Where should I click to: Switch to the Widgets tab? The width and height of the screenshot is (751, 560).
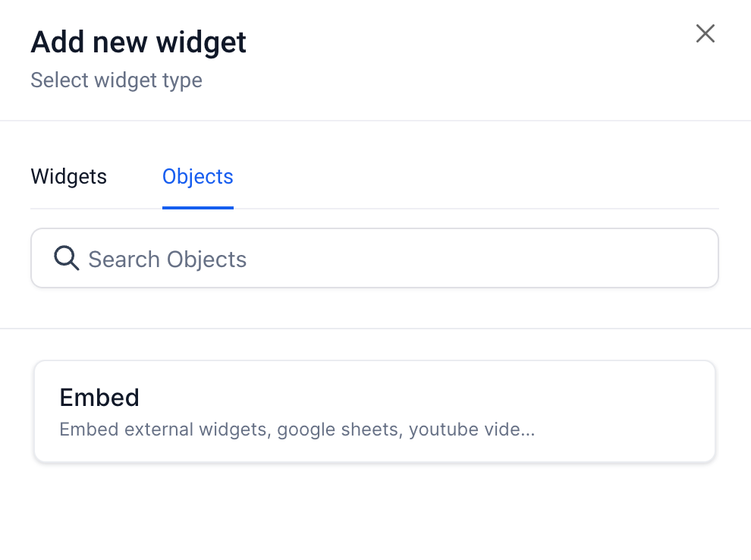click(68, 177)
